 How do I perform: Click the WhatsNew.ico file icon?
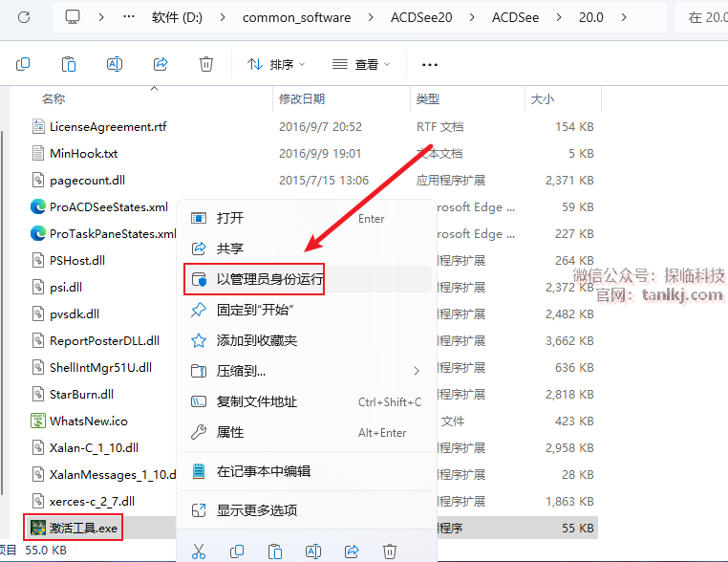click(38, 421)
